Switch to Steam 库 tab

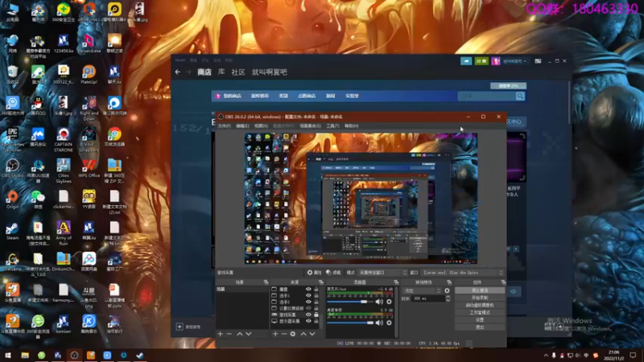tap(221, 72)
